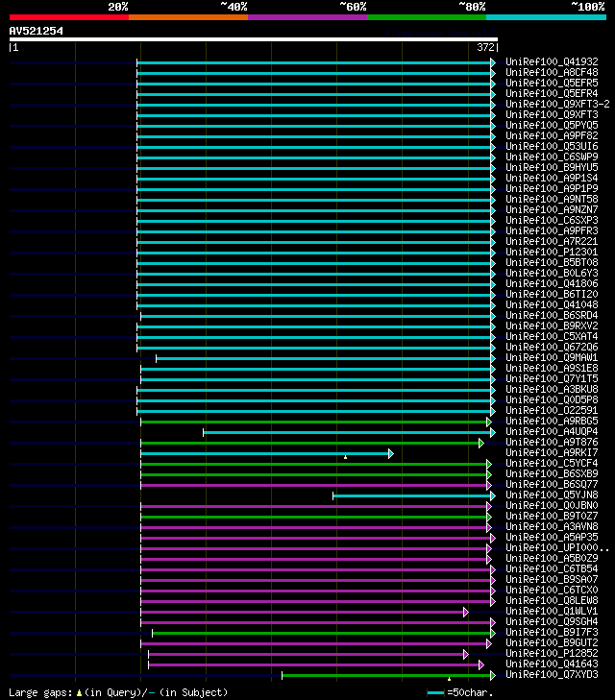
Task: Open hit UniRef100_A8CF48
Action: pyautogui.click(x=552, y=72)
